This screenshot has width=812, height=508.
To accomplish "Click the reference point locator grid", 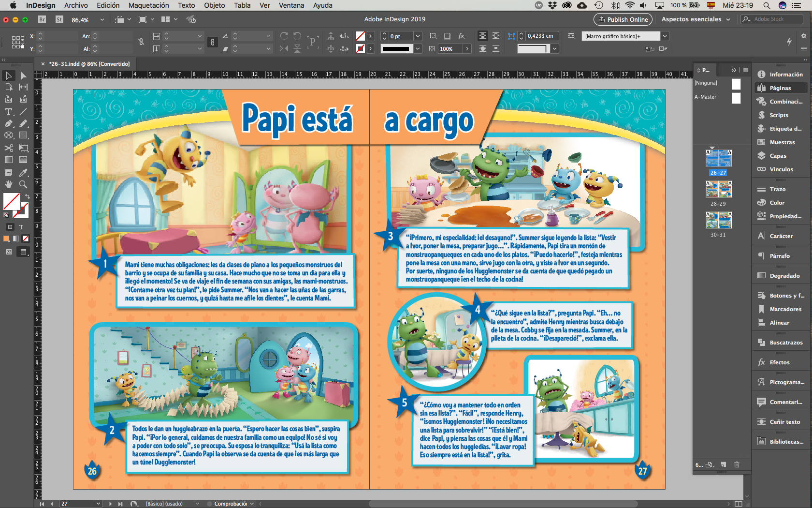I will (18, 42).
